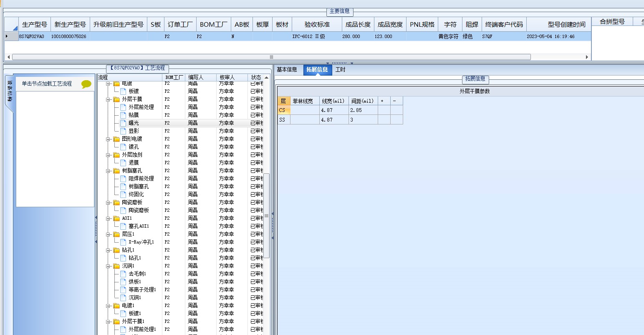
Task: Click the 合拼型号 column header
Action: click(612, 22)
